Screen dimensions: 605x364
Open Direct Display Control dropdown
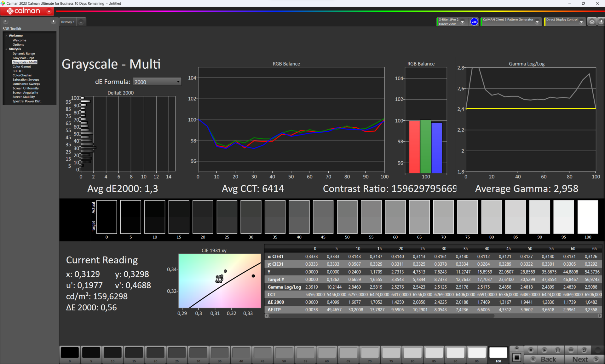(x=581, y=22)
